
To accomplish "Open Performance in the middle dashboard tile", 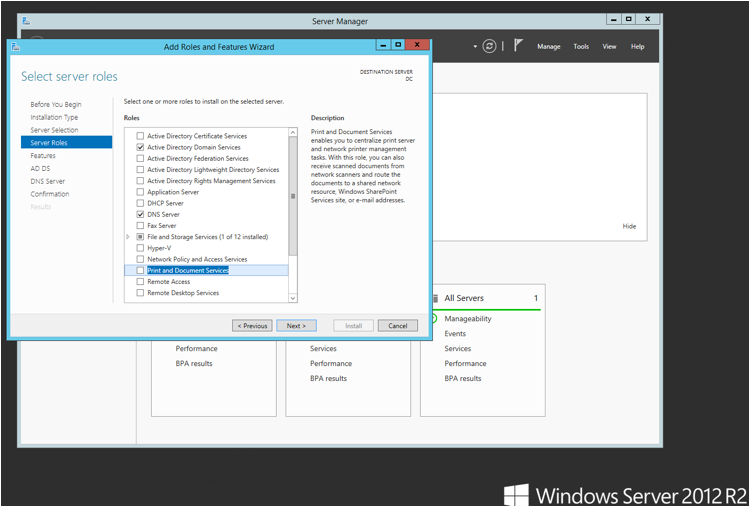I will (331, 364).
